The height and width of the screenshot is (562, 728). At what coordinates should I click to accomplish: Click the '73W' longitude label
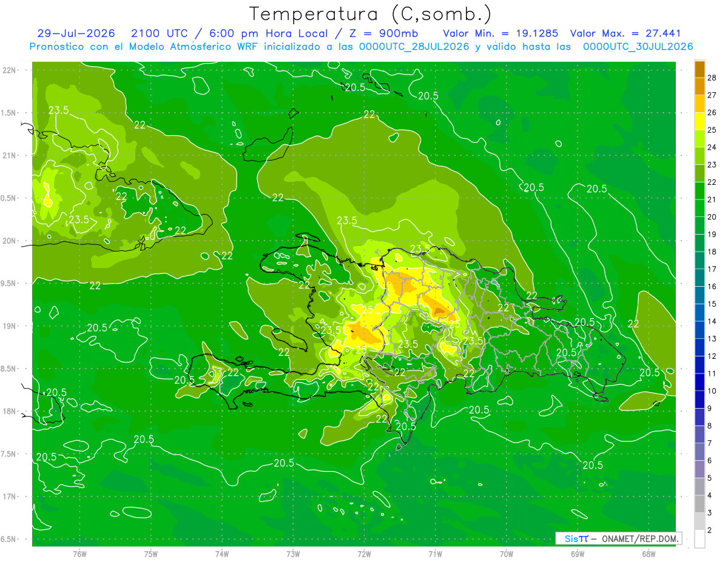point(293,554)
